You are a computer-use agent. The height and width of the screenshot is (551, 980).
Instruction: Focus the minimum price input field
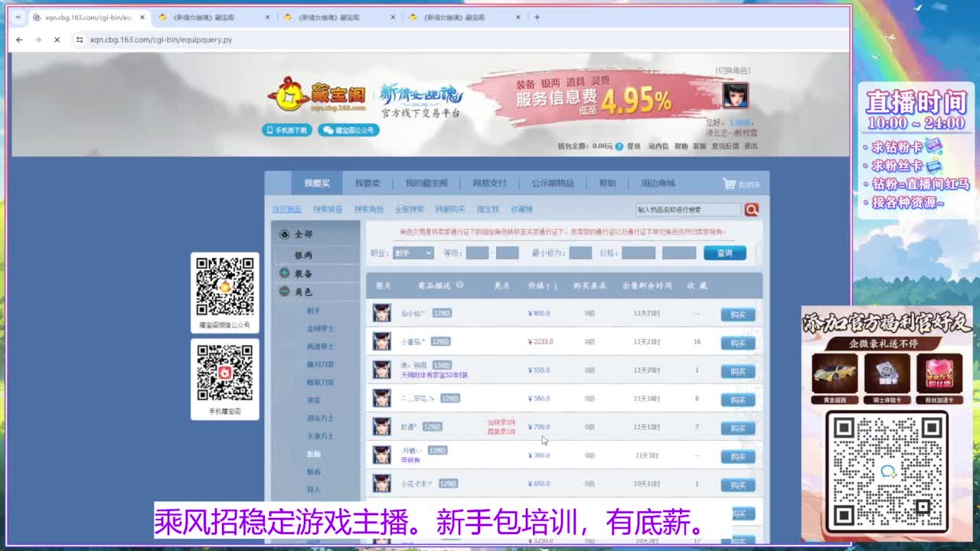click(639, 253)
